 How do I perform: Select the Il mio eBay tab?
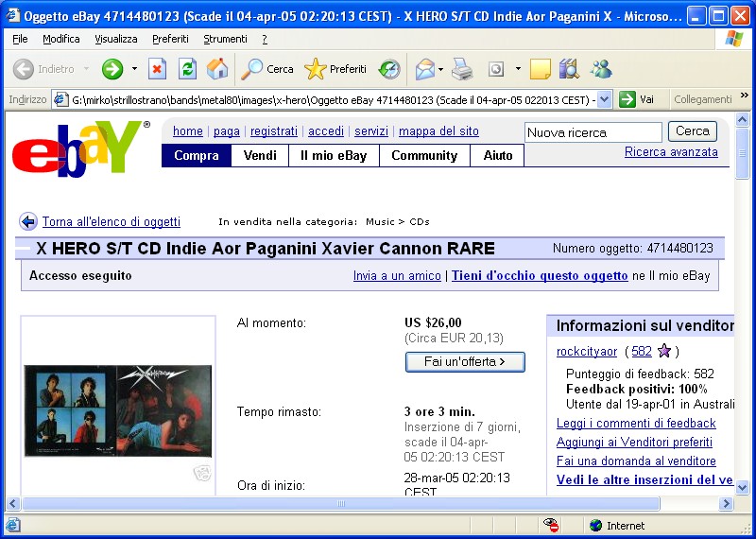click(x=334, y=155)
